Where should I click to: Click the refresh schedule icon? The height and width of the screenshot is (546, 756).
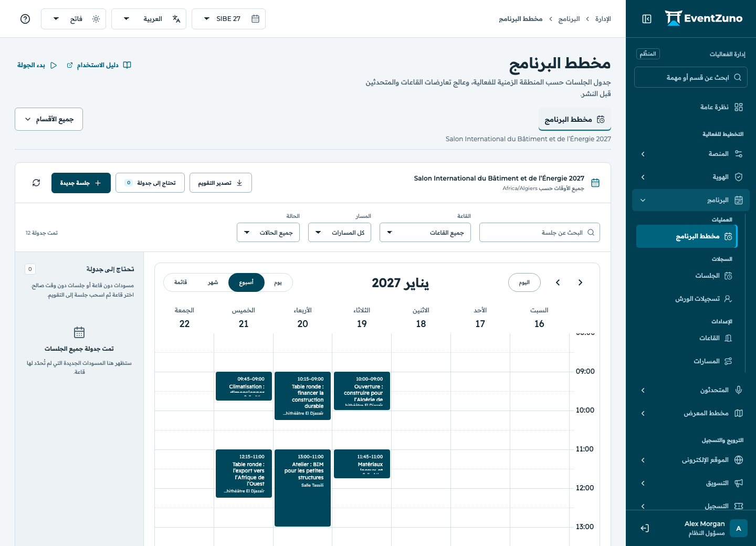click(x=36, y=183)
